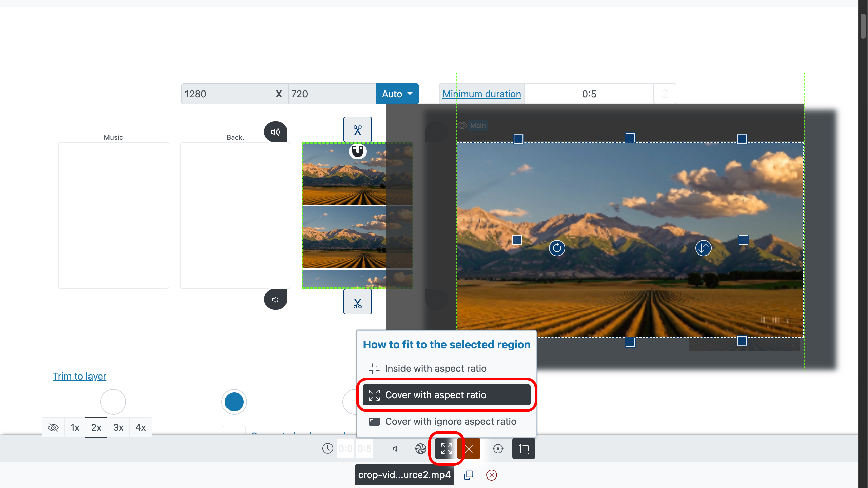Choose Cover with ignore aspect ratio

click(450, 421)
